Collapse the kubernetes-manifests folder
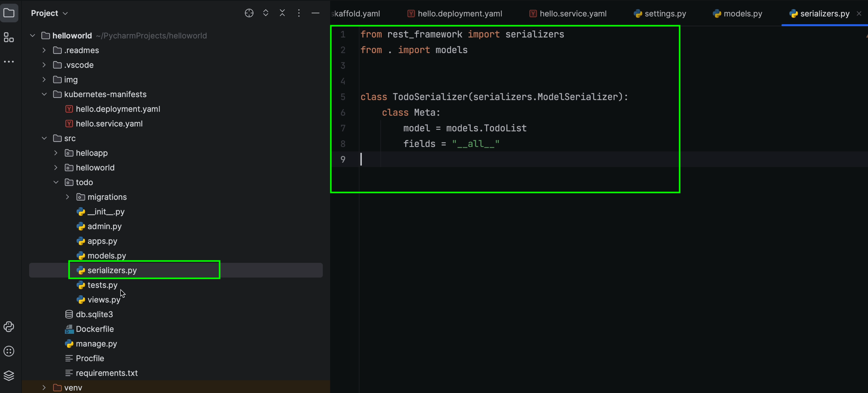The image size is (868, 393). click(x=44, y=94)
